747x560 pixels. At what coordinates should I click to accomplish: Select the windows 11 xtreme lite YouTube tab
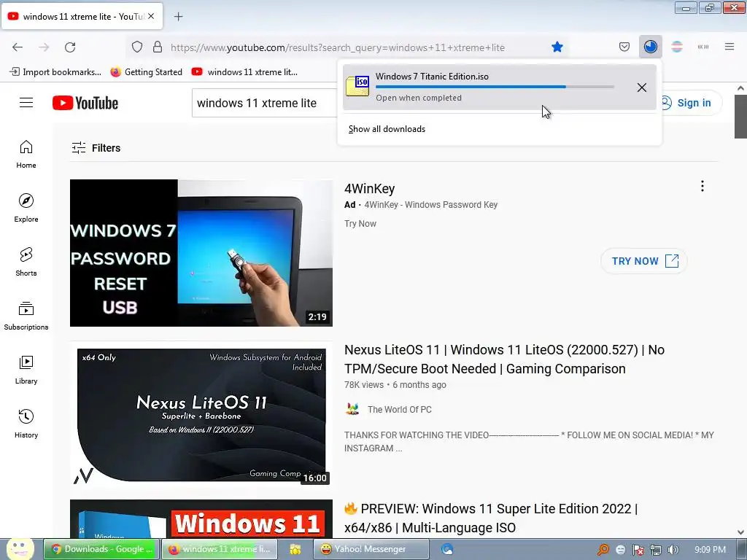tap(83, 16)
